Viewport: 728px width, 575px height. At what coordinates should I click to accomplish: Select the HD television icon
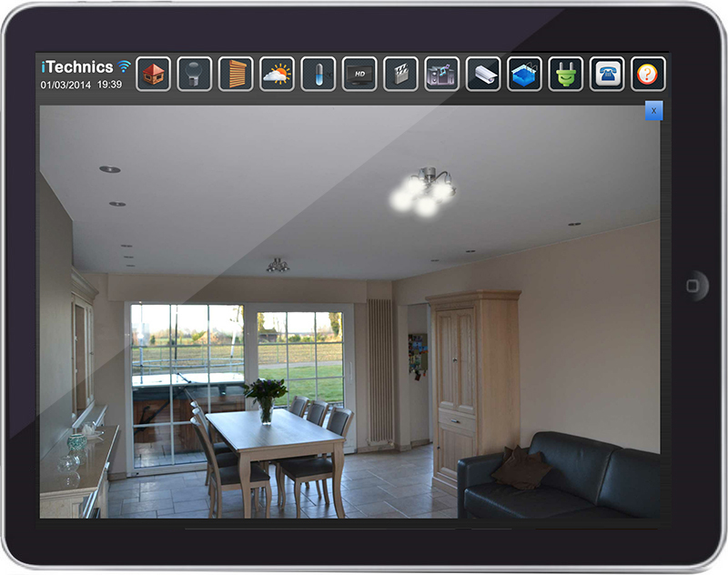click(359, 74)
